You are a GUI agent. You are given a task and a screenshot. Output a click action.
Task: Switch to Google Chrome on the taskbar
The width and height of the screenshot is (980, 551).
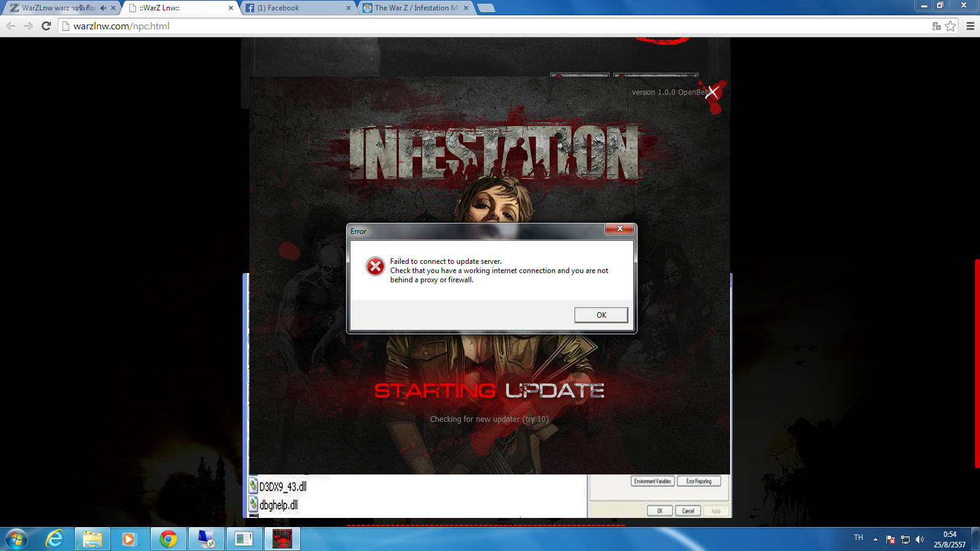pos(168,539)
